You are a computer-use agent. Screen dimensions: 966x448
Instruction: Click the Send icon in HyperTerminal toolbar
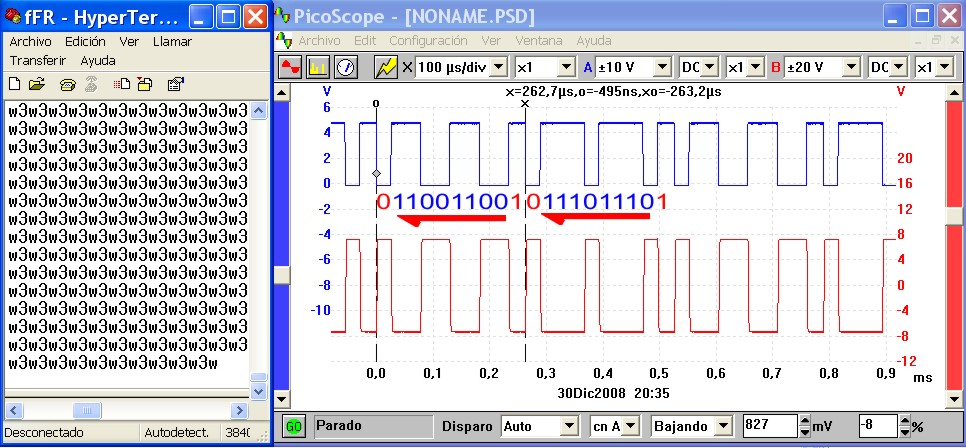click(x=122, y=84)
